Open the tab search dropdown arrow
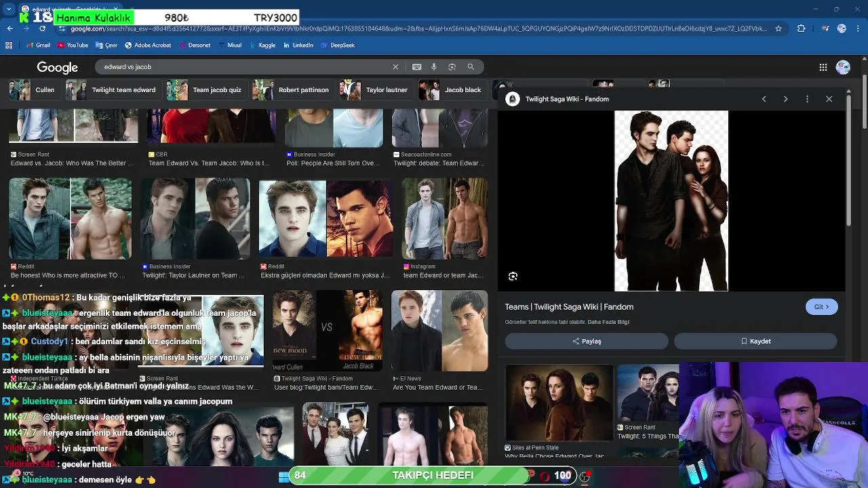 pos(8,9)
